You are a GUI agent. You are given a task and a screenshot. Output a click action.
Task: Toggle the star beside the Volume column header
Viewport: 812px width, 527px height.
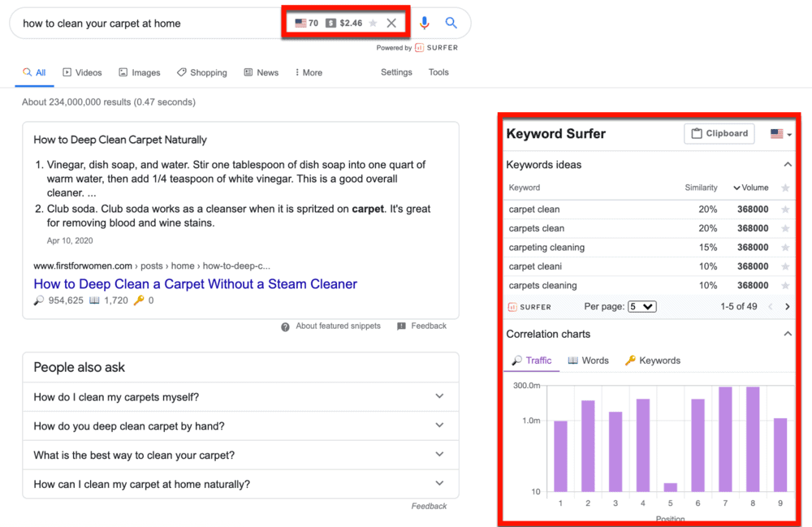[784, 187]
